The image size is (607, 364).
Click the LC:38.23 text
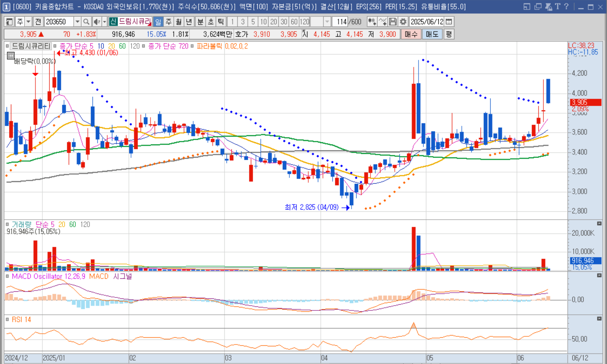click(x=581, y=45)
